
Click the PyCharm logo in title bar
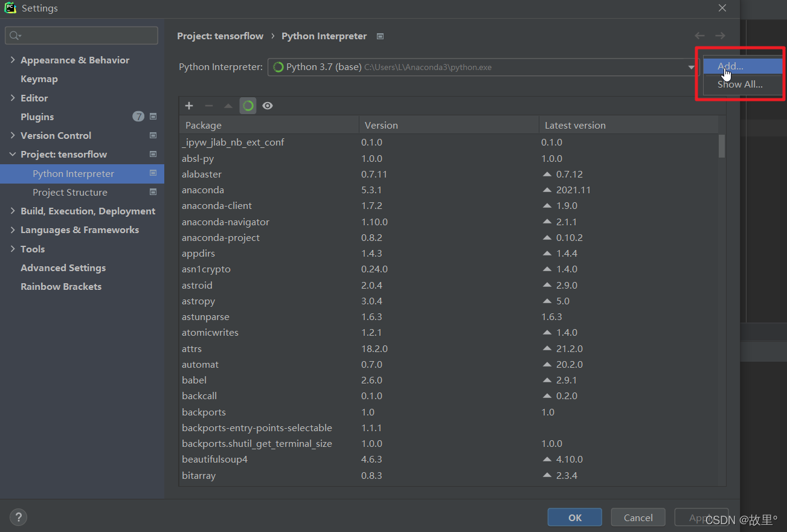tap(10, 8)
